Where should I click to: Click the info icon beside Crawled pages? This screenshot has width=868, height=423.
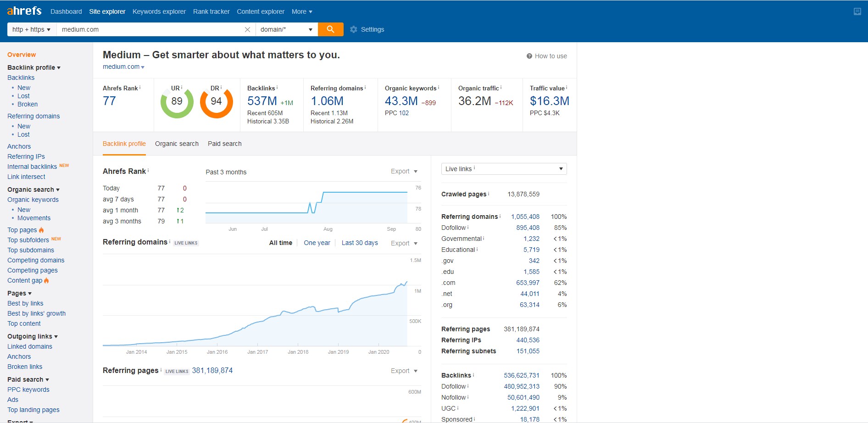click(x=489, y=194)
